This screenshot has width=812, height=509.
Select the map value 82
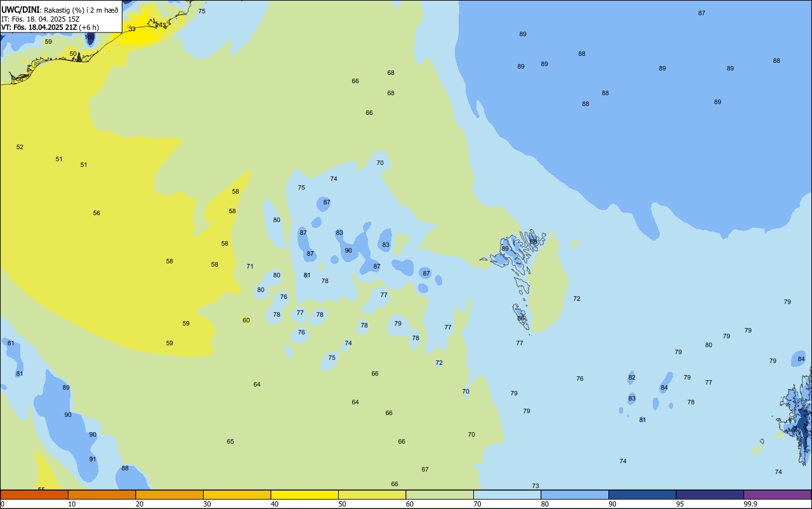(632, 377)
